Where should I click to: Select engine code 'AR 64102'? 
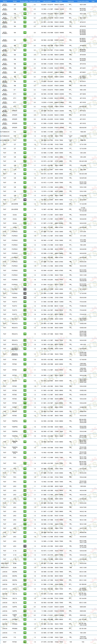[x=83, y=26]
